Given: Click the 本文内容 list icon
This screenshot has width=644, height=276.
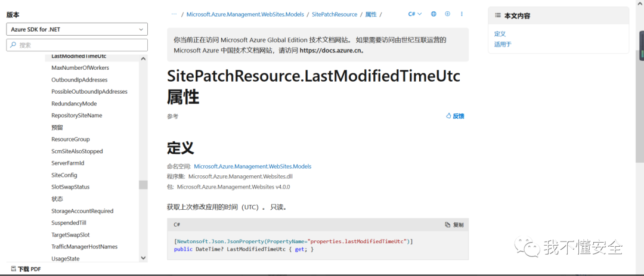Looking at the screenshot, I should pos(498,16).
